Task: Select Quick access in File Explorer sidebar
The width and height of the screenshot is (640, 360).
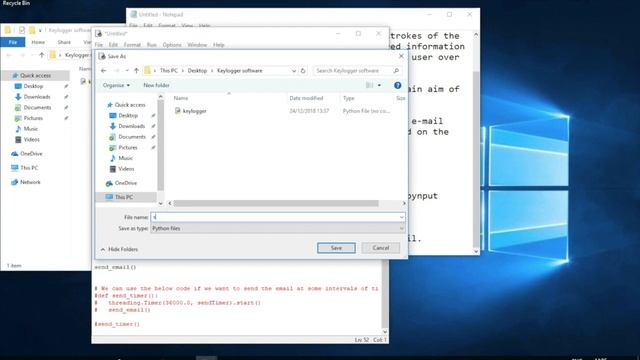Action: point(36,76)
